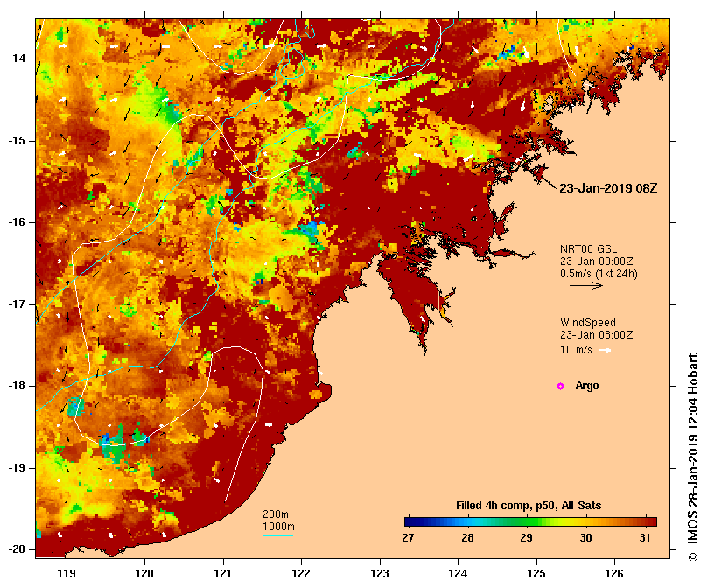Click the color bar value 27
The height and width of the screenshot is (588, 708).
408,538
